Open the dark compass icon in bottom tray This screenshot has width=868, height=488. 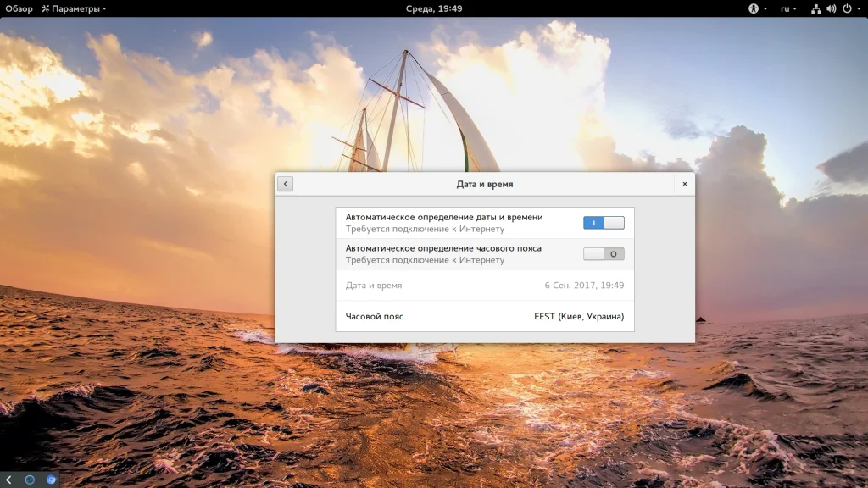[x=30, y=480]
